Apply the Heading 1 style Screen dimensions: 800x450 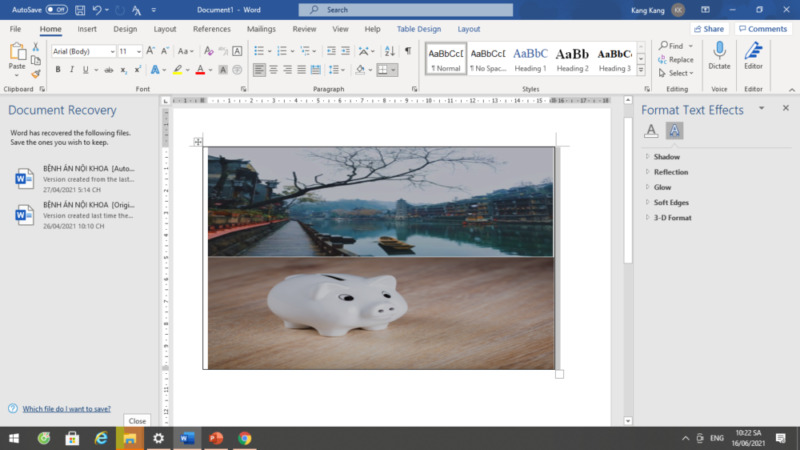click(x=530, y=59)
